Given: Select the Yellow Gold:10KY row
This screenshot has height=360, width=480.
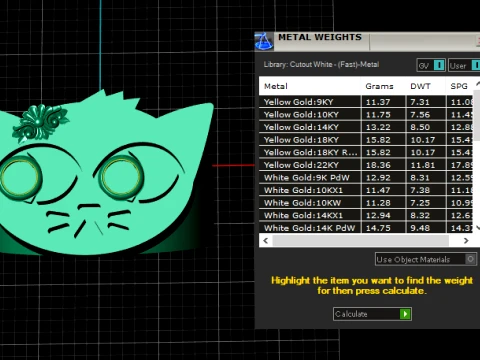Looking at the screenshot, I should [366, 115].
